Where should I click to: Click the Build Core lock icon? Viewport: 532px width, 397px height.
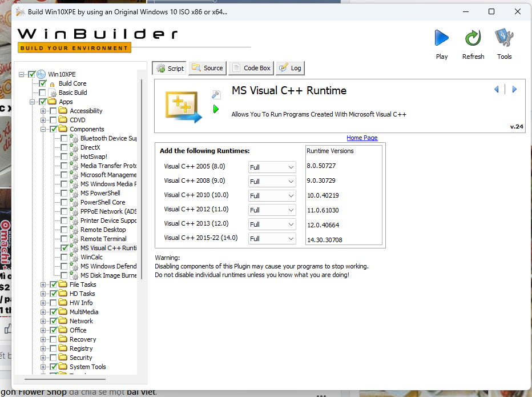52,84
